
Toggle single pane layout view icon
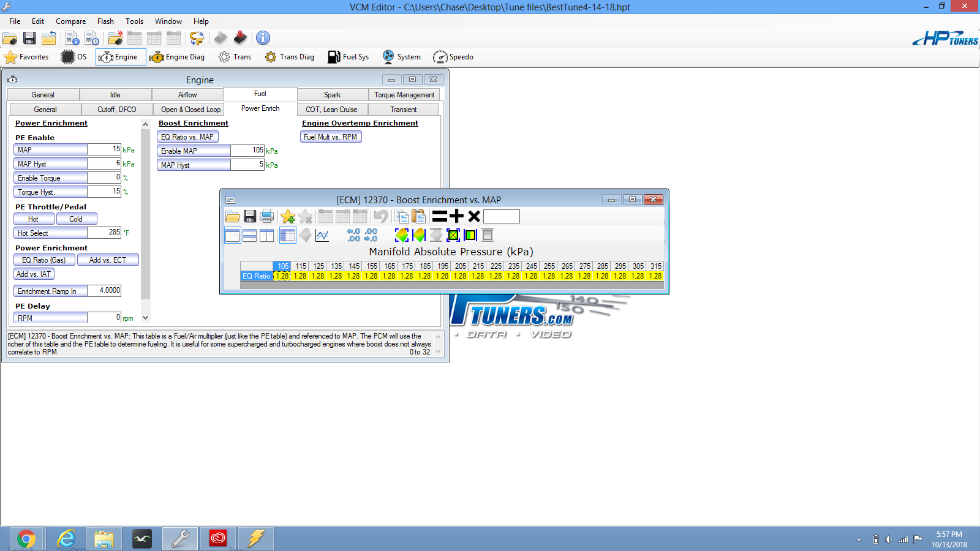pos(232,235)
